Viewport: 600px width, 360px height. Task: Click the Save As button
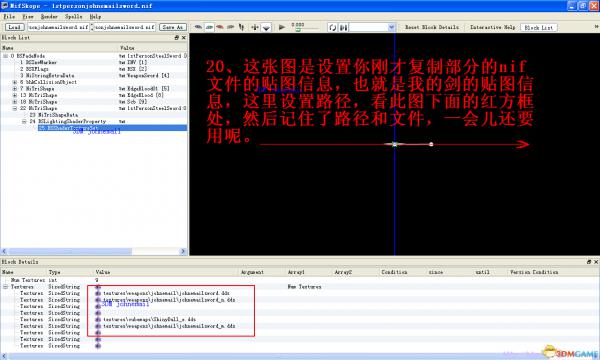point(173,27)
